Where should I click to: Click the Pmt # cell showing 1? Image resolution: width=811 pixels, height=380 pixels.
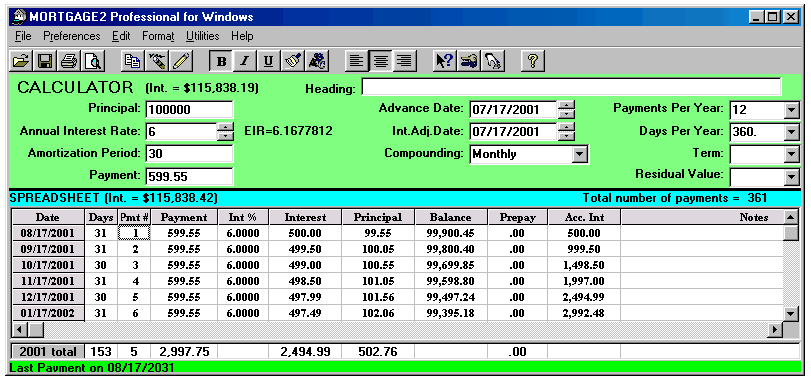(x=134, y=233)
